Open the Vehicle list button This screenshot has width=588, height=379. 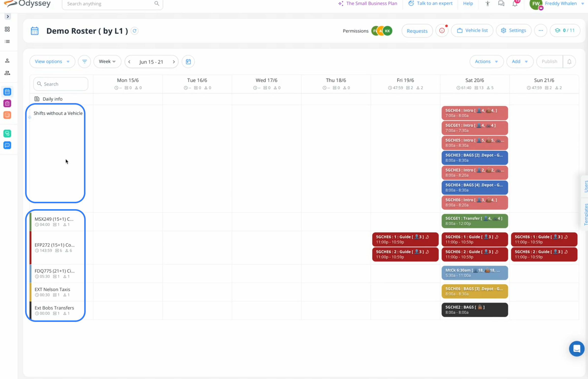472,31
